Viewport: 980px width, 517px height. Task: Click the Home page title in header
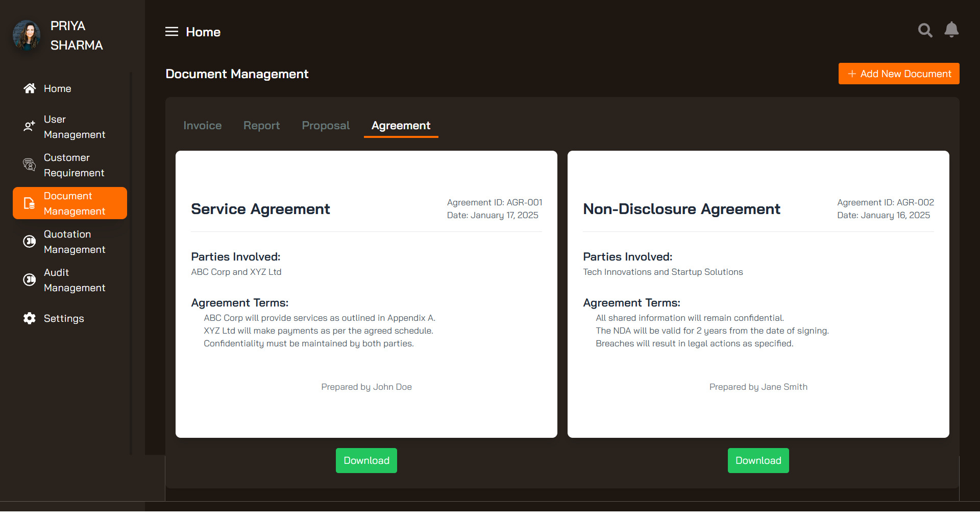coord(203,32)
